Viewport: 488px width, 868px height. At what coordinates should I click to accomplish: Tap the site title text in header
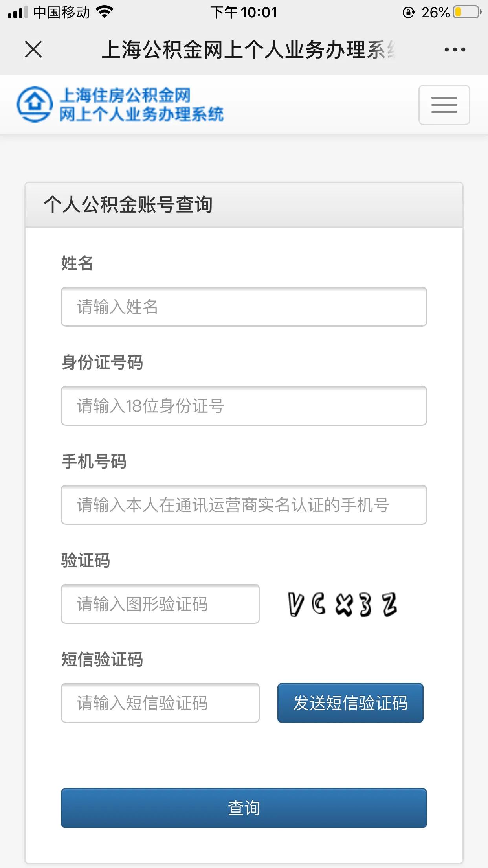coord(141,105)
